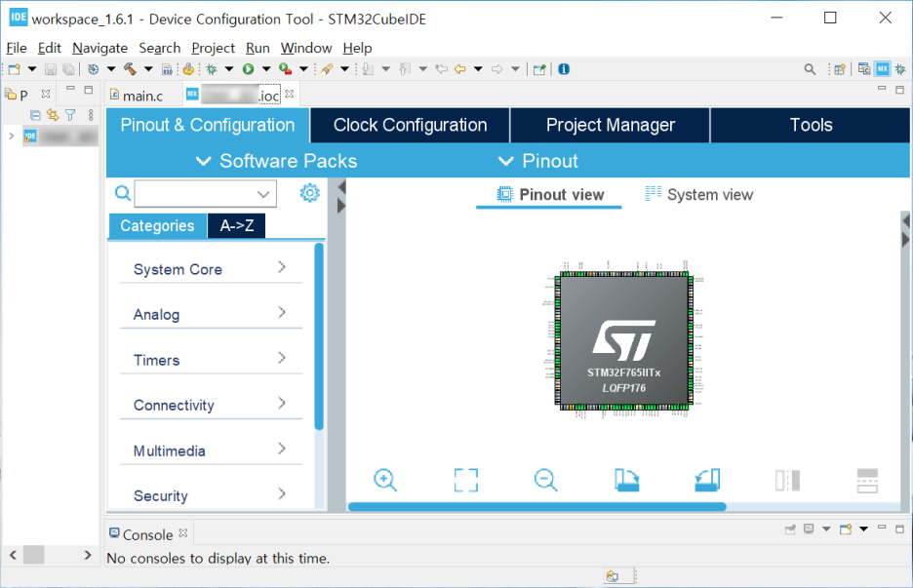Switch to Pinout view
913x588 pixels.
pos(550,194)
